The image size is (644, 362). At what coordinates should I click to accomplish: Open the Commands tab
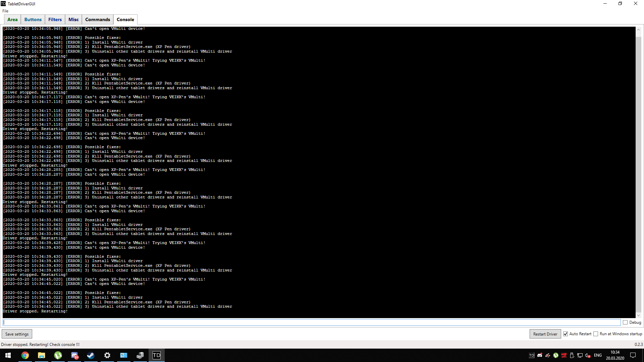[98, 19]
